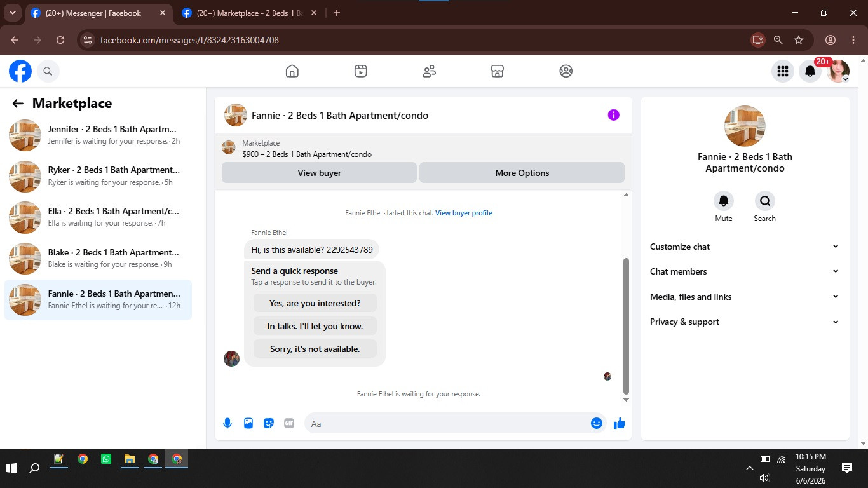Screen dimensions: 868x488
Task: Click the chat scroll down arrow
Action: [x=626, y=400]
